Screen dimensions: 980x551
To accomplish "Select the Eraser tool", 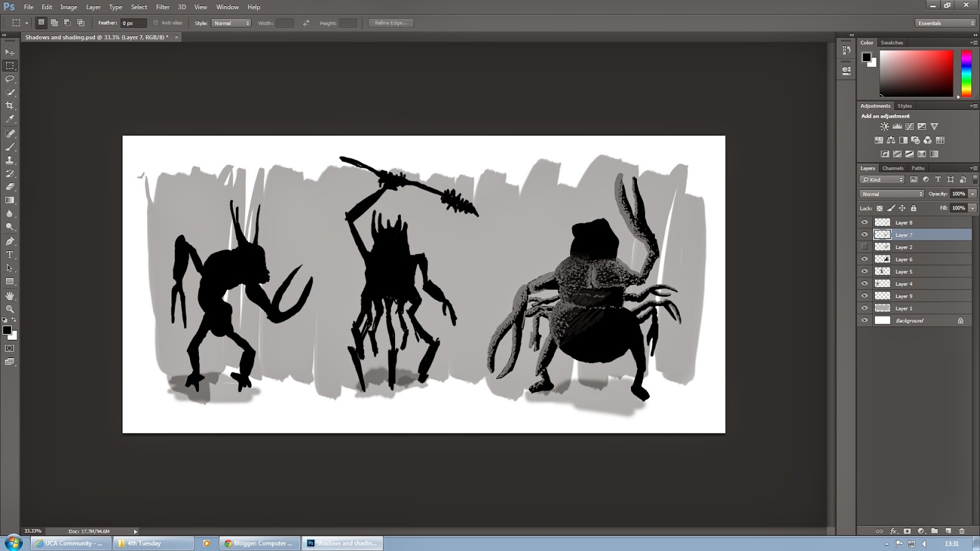I will tap(10, 187).
